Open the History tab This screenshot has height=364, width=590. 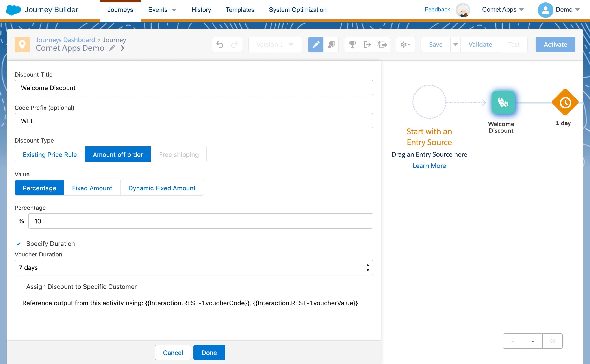pos(201,10)
